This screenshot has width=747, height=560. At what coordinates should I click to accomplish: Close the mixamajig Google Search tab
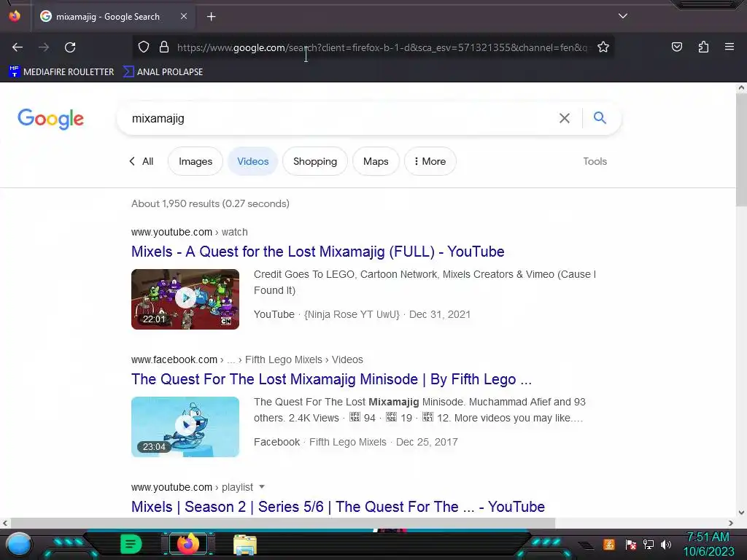[x=184, y=16]
